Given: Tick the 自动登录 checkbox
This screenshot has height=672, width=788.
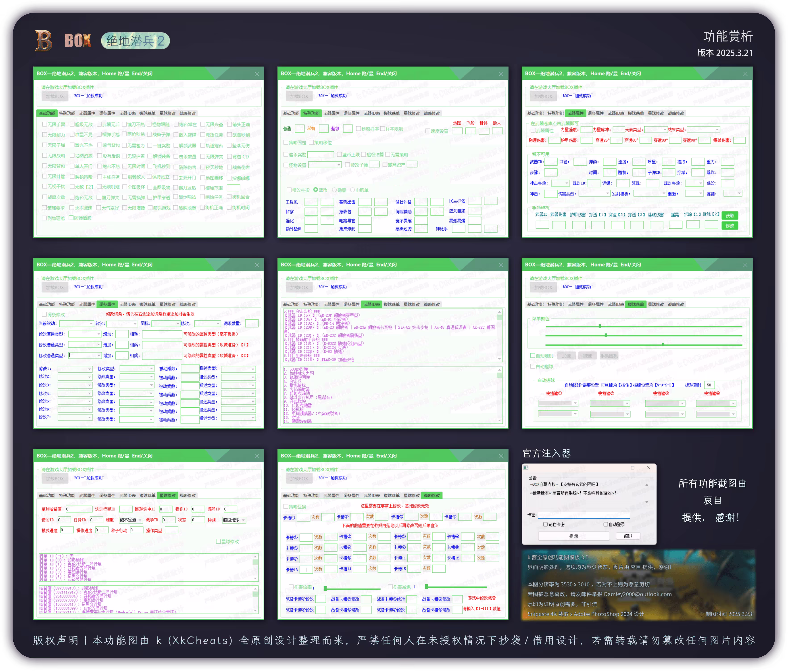Looking at the screenshot, I should pos(605,524).
